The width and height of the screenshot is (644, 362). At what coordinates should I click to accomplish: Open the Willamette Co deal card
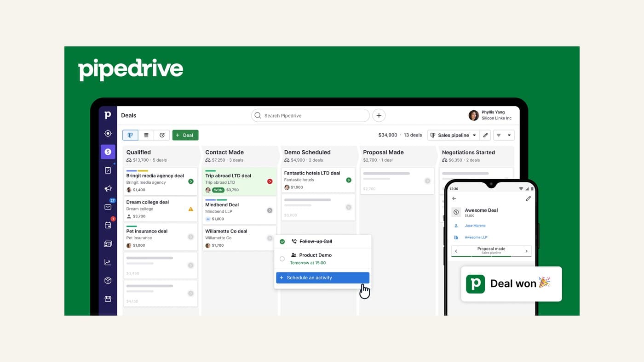[239, 238]
